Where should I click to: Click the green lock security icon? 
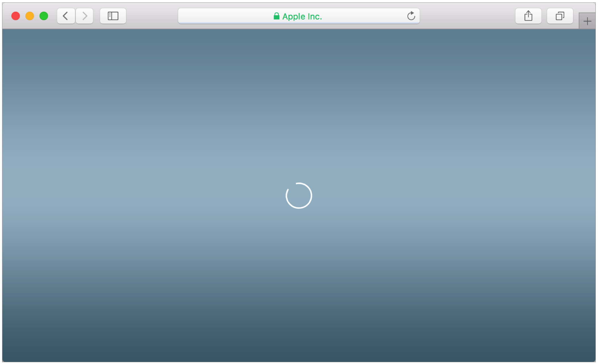click(276, 16)
